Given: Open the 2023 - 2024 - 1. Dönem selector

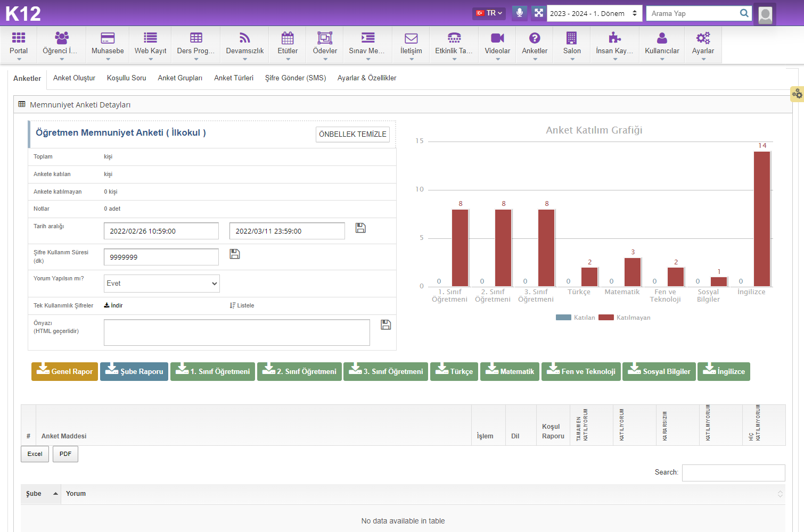Looking at the screenshot, I should tap(594, 13).
